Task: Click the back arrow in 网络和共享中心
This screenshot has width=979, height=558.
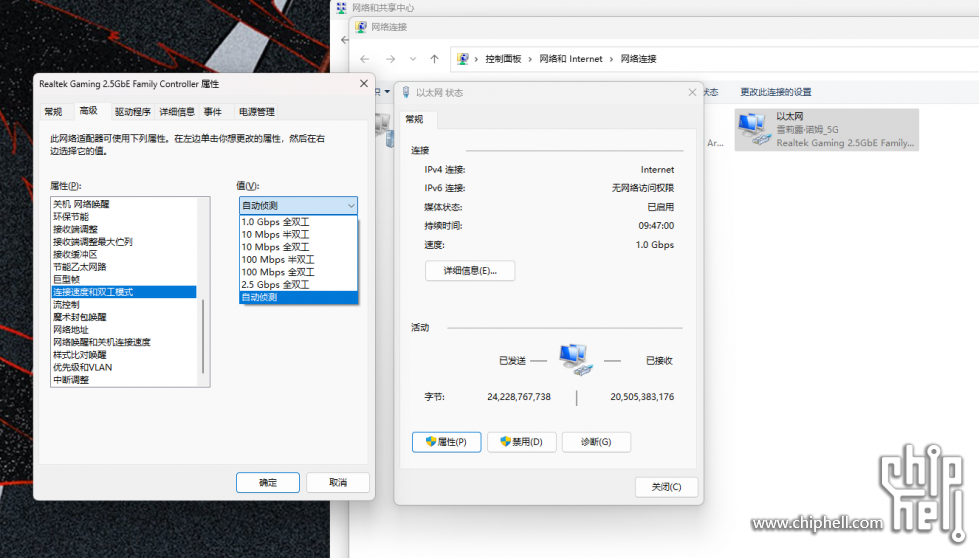Action: 345,39
